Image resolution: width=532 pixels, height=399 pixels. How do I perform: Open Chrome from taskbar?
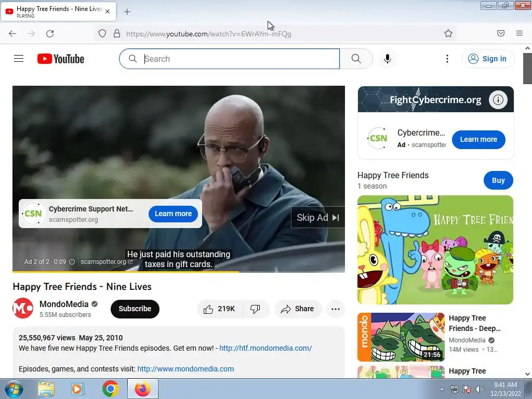[x=110, y=389]
